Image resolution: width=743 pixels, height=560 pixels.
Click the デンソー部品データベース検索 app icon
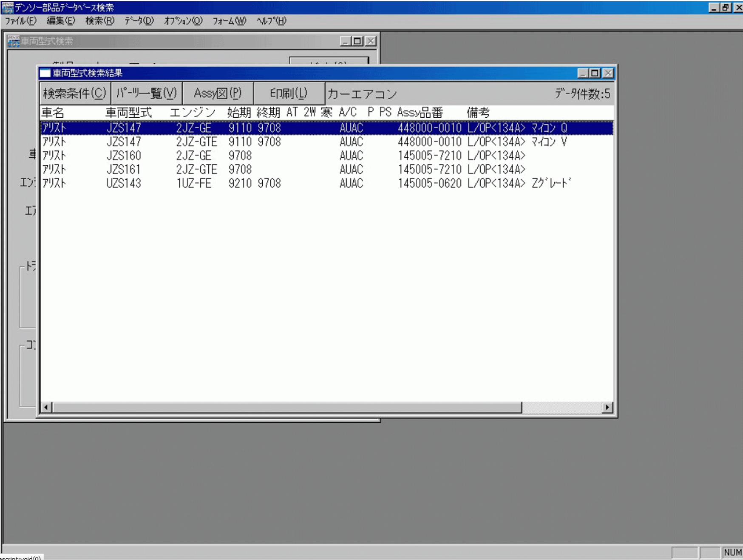point(8,7)
